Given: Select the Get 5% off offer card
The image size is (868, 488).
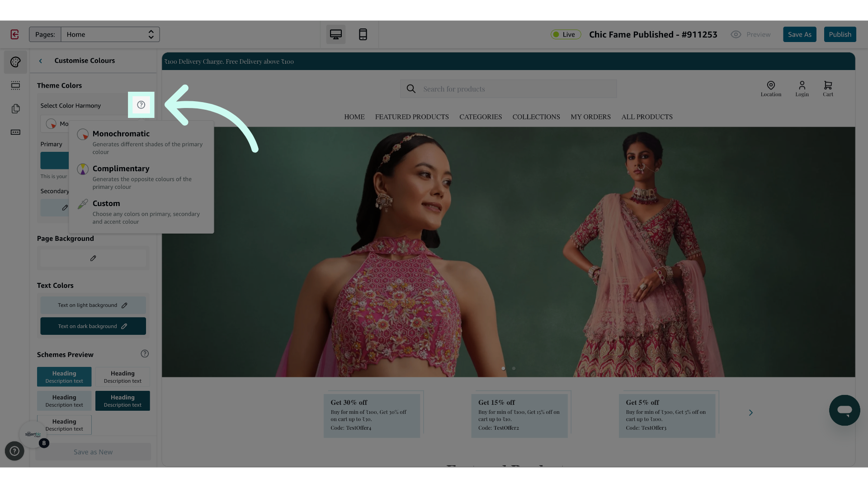Looking at the screenshot, I should [667, 415].
